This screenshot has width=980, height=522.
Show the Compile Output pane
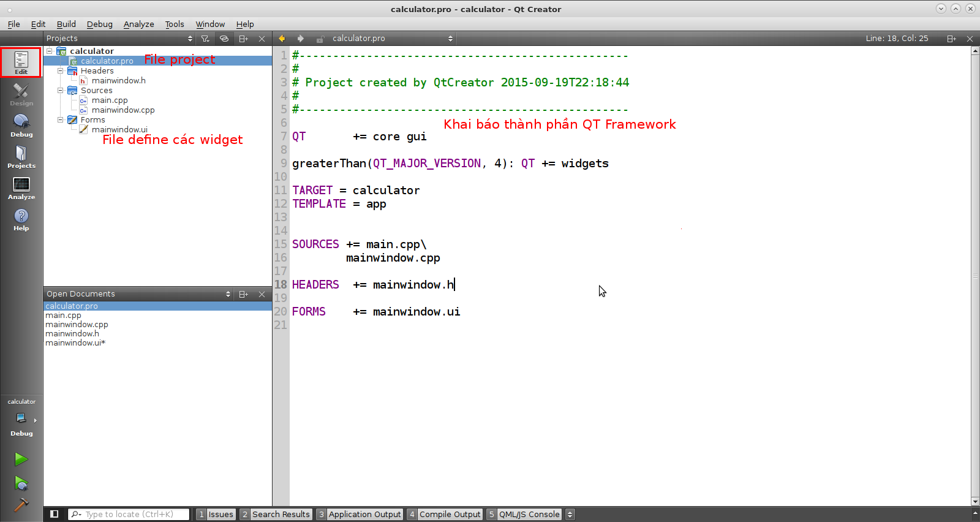445,514
